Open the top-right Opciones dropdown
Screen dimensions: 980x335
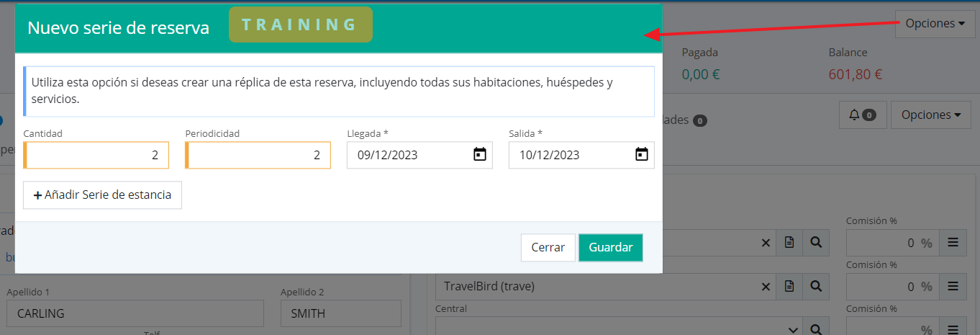point(935,23)
